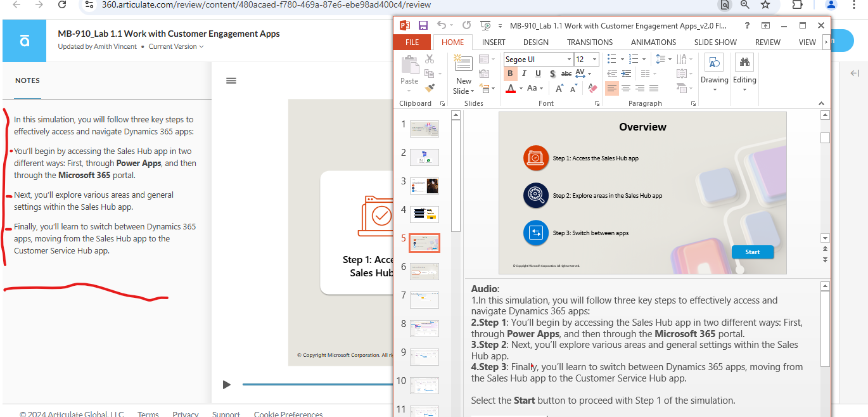Switch to the SLIDE SHOW ribbon tab
Image resolution: width=868 pixels, height=417 pixels.
click(715, 42)
